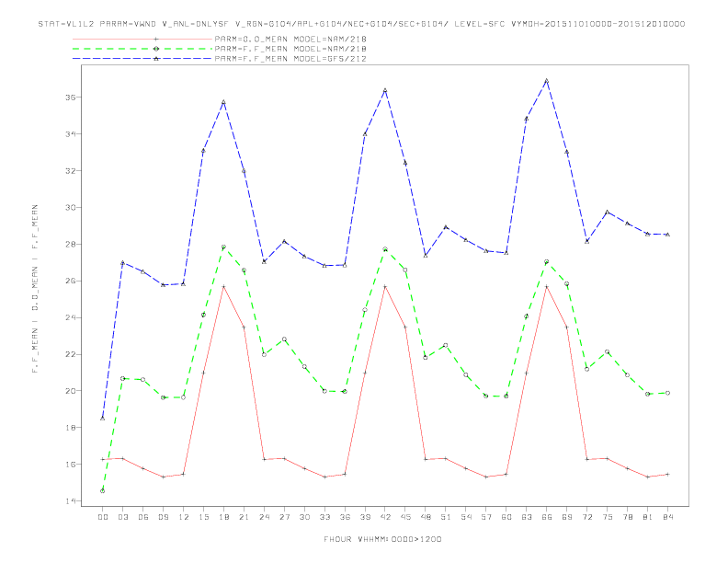The width and height of the screenshot is (728, 563).
Task: Click the red solid legend line sample
Action: point(142,39)
